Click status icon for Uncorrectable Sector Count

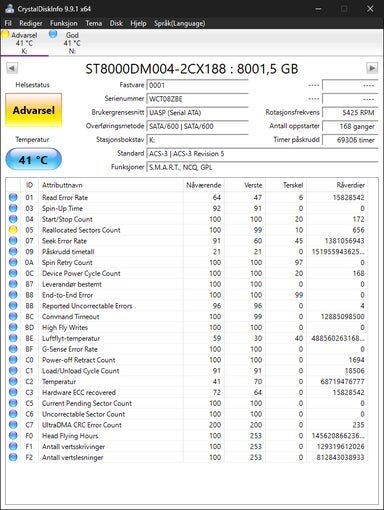13,414
